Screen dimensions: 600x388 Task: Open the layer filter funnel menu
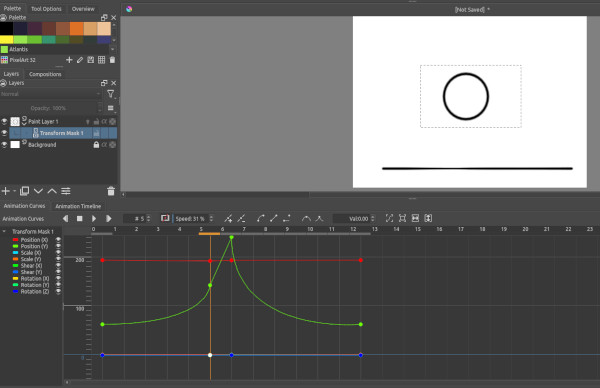click(x=111, y=94)
